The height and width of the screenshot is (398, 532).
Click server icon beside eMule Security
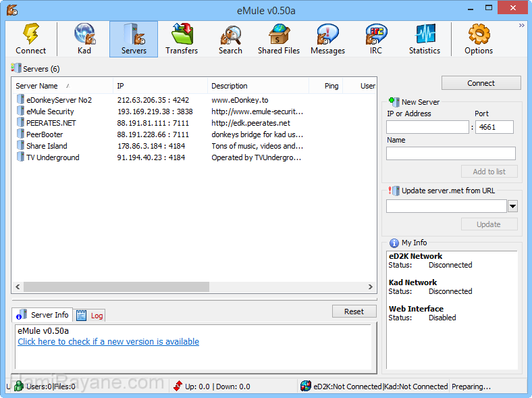pyautogui.click(x=20, y=111)
